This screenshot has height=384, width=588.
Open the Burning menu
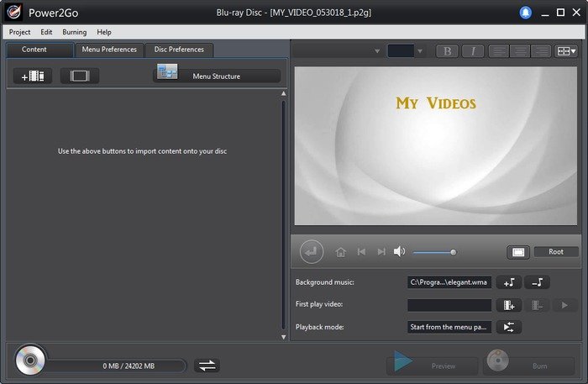(74, 32)
